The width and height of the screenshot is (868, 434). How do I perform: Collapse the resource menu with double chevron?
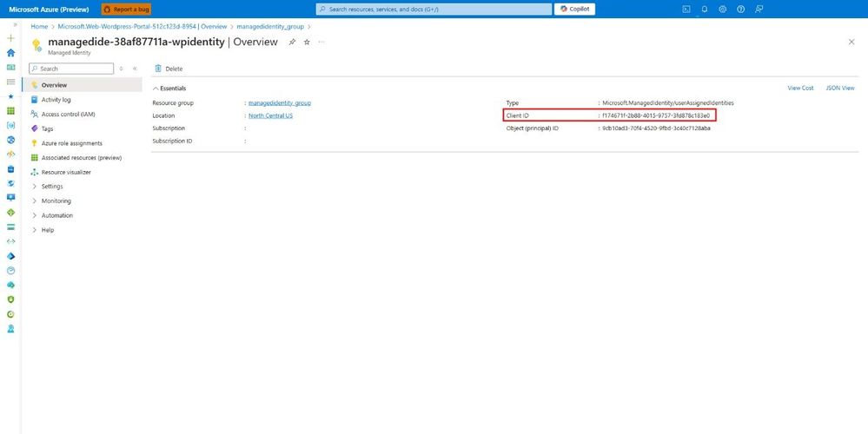135,69
